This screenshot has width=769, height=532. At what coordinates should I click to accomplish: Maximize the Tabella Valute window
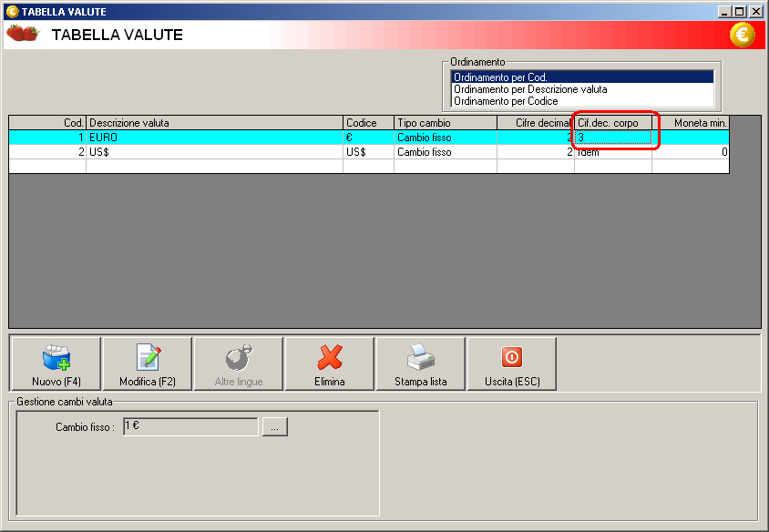click(739, 11)
